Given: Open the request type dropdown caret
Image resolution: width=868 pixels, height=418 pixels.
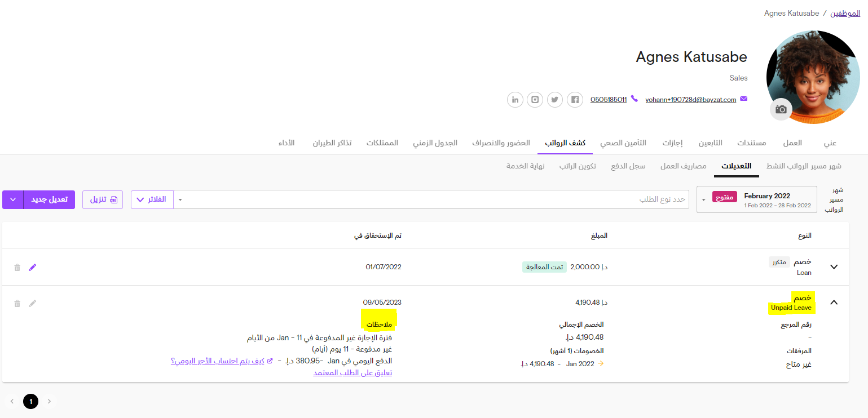Looking at the screenshot, I should 180,200.
